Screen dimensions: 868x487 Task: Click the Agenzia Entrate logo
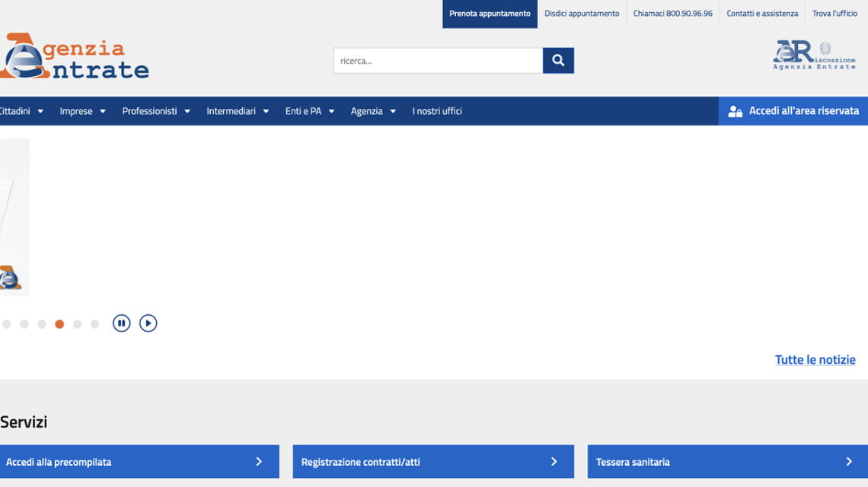tap(75, 57)
